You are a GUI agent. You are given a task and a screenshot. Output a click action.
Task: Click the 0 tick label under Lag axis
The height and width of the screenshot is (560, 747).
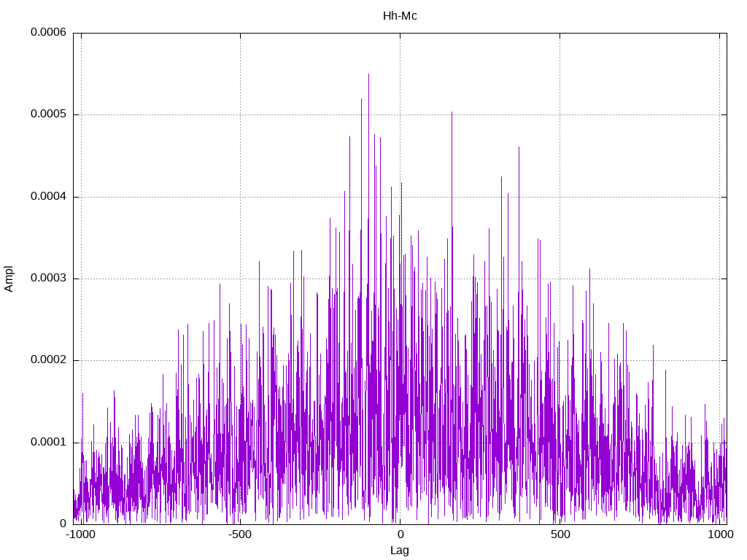pos(400,534)
